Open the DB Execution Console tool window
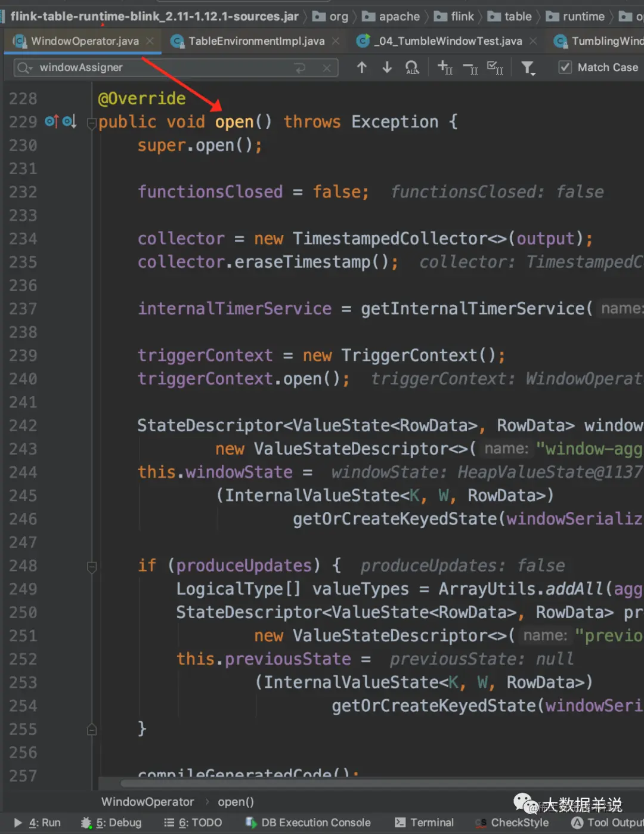Image resolution: width=644 pixels, height=834 pixels. [x=308, y=823]
